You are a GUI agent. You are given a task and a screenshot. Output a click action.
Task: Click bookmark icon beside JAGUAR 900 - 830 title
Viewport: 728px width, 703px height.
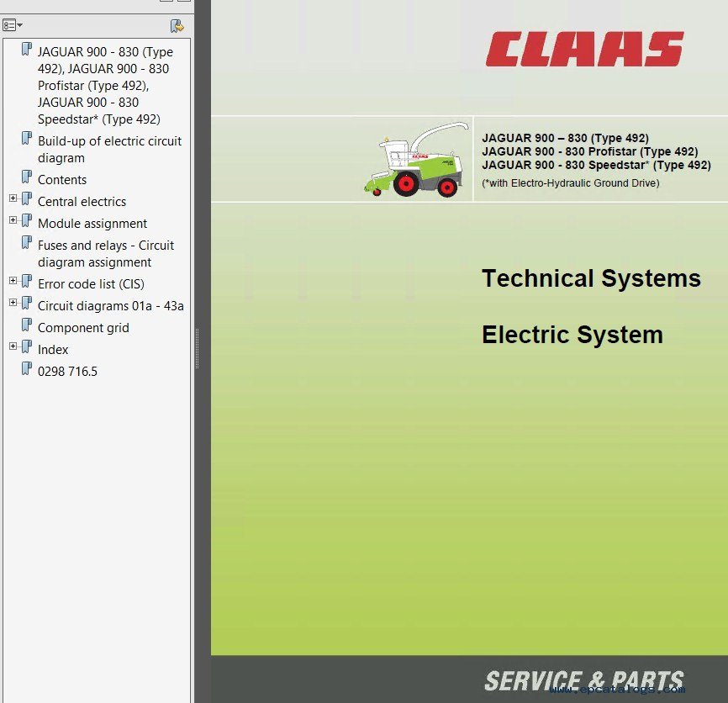tap(27, 49)
